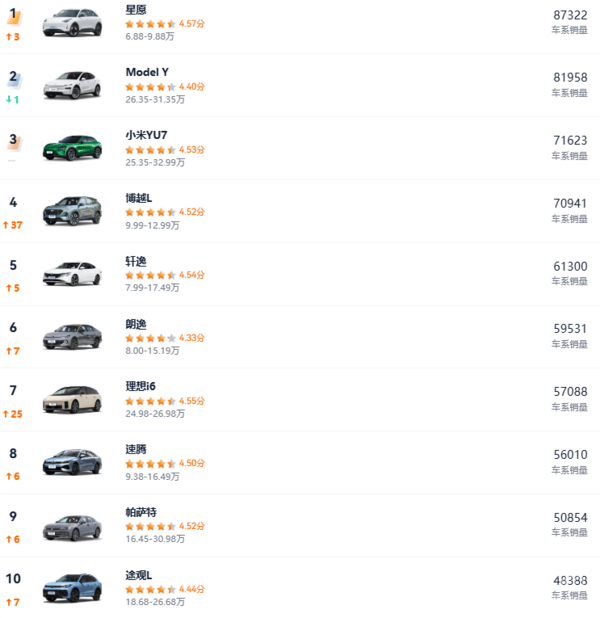Click the rank 2 badge icon
Image resolution: width=600 pixels, height=618 pixels.
tap(14, 77)
